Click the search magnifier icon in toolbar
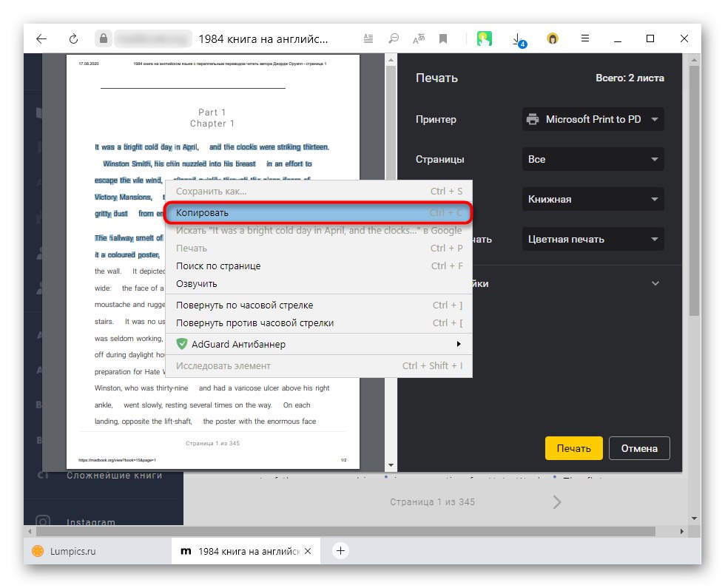 pyautogui.click(x=394, y=38)
